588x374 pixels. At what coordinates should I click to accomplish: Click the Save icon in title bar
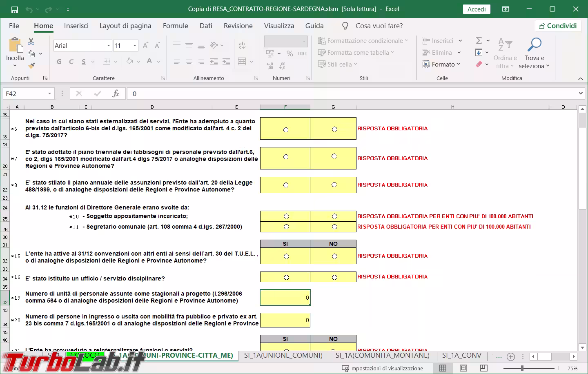pyautogui.click(x=14, y=9)
